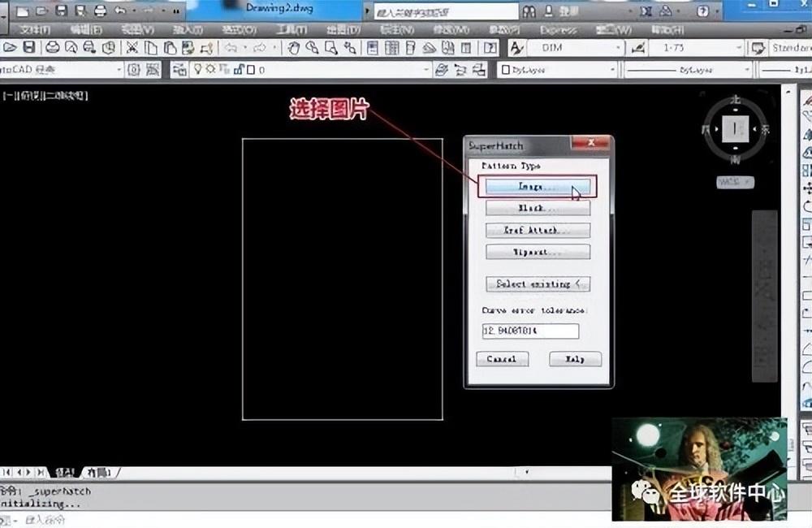Screen dimensions: 812x528
Task: Toggle layer 0 on/off light bulb
Action: coord(197,69)
